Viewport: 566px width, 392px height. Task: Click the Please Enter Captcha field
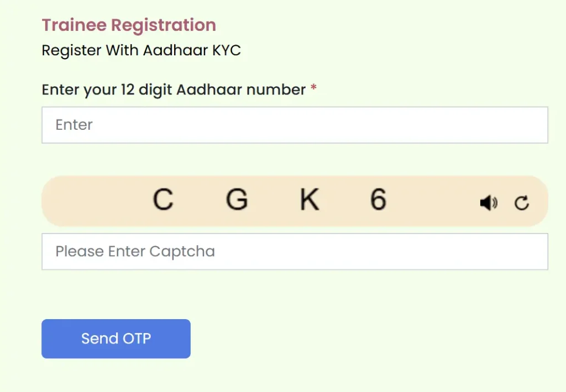[295, 252]
